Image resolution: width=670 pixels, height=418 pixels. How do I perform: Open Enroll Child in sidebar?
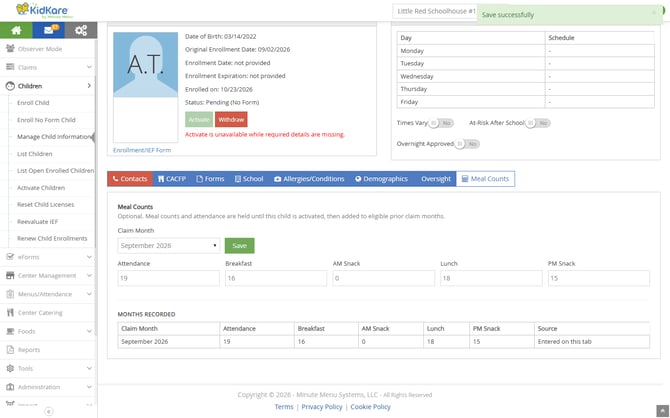click(x=33, y=103)
